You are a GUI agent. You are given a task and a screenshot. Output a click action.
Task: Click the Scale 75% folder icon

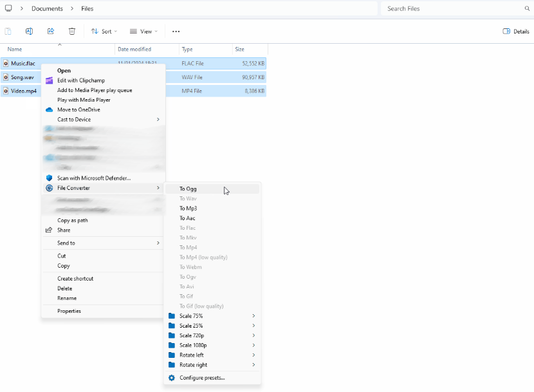[x=171, y=316]
